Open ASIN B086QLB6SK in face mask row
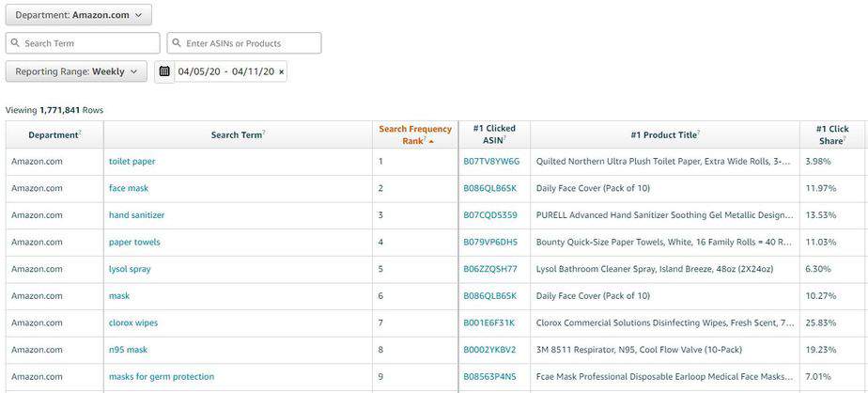Screen dimensions: 868x393 click(x=490, y=188)
